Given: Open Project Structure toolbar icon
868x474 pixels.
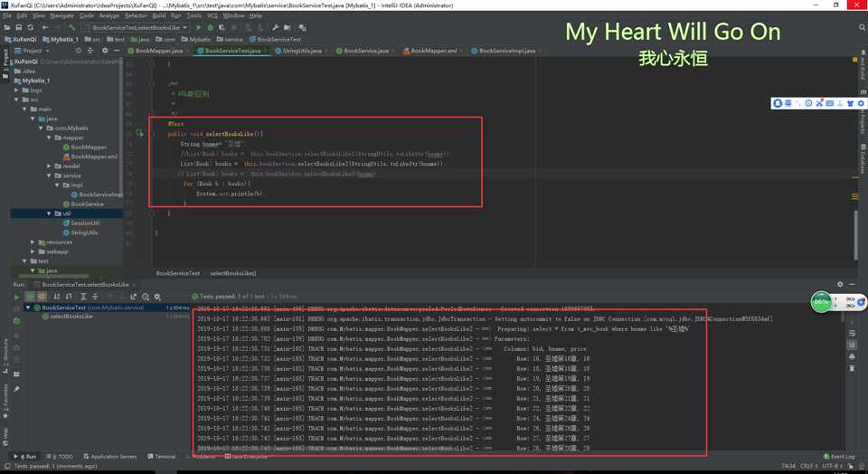Looking at the screenshot, I should point(288,27).
